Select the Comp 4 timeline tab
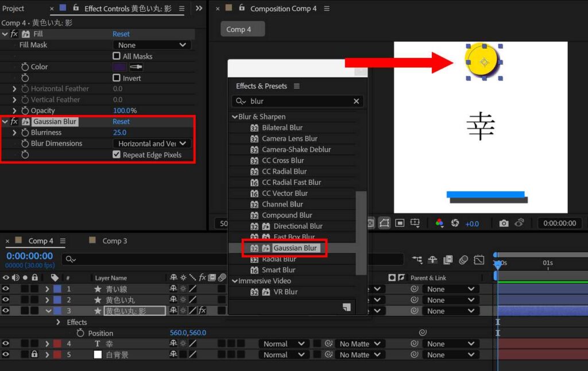Image resolution: width=588 pixels, height=371 pixels. (x=41, y=241)
